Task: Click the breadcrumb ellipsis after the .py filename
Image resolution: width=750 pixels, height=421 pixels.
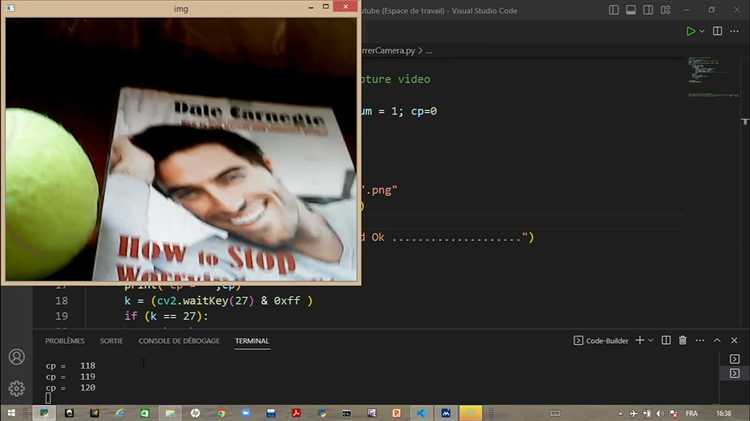Action: 429,51
